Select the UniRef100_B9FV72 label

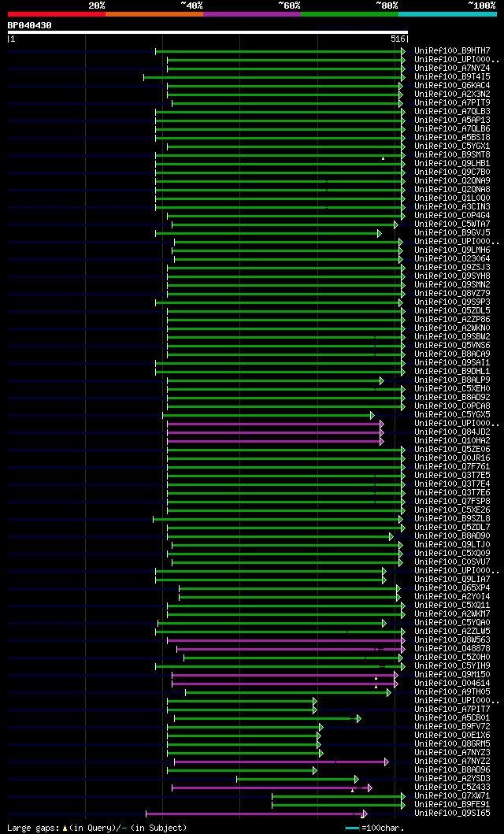pyautogui.click(x=453, y=727)
